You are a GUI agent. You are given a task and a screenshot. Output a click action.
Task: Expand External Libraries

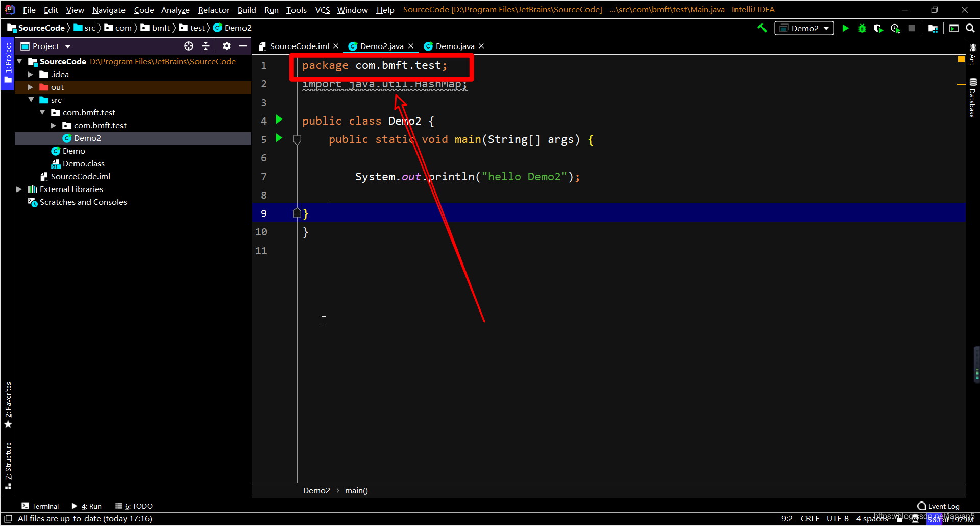(19, 189)
